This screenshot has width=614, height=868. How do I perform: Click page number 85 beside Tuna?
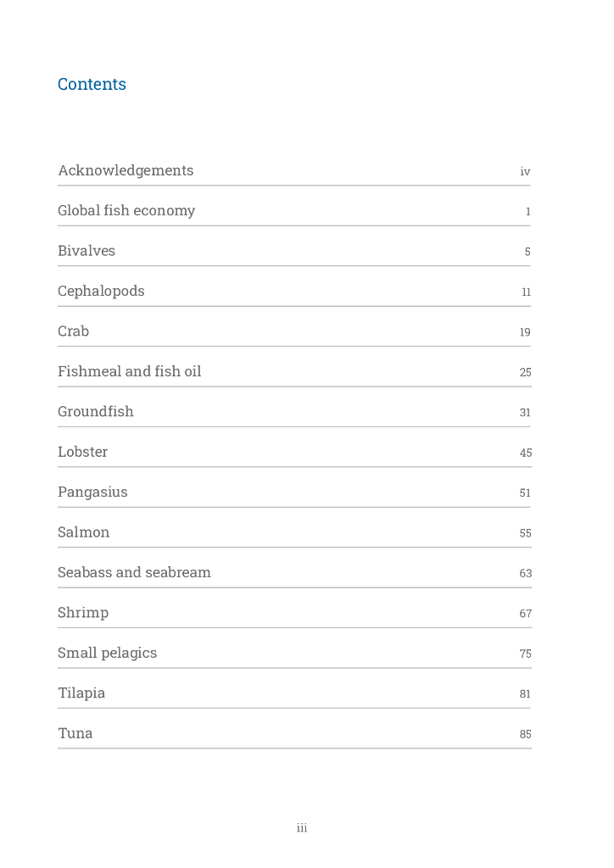coord(525,734)
